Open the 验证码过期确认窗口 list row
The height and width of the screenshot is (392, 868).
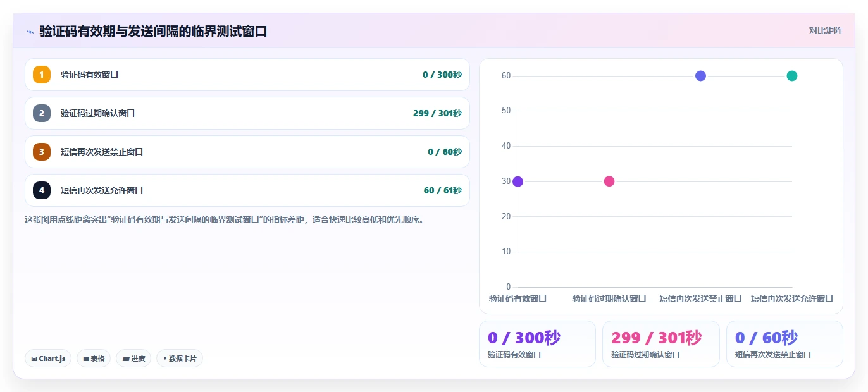247,113
